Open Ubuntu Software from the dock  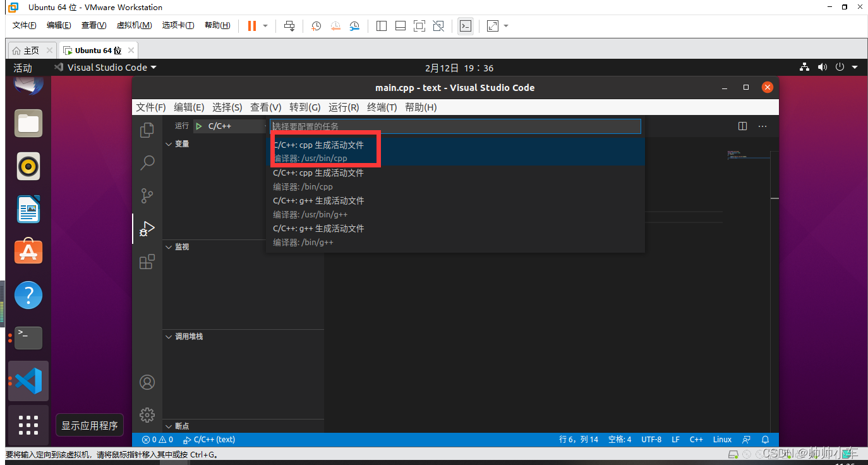[28, 251]
